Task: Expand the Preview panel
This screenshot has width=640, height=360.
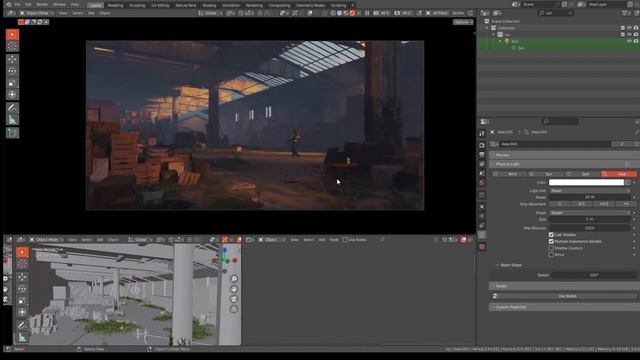Action: 565,155
